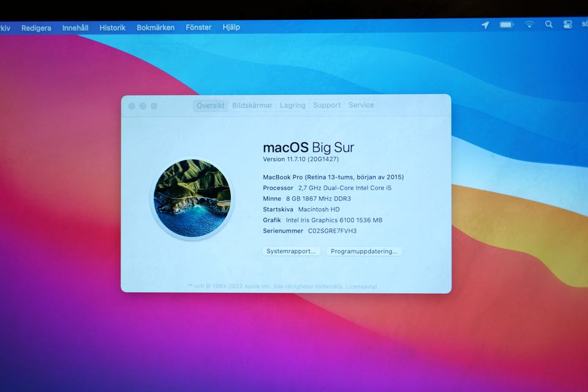Click the Big Sur circular logo image
The width and height of the screenshot is (588, 392).
pos(192,198)
